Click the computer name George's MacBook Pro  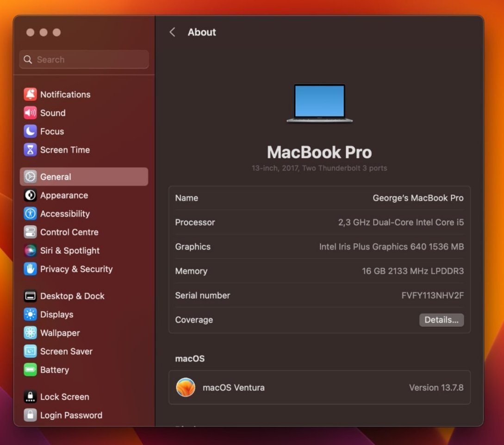tap(417, 198)
